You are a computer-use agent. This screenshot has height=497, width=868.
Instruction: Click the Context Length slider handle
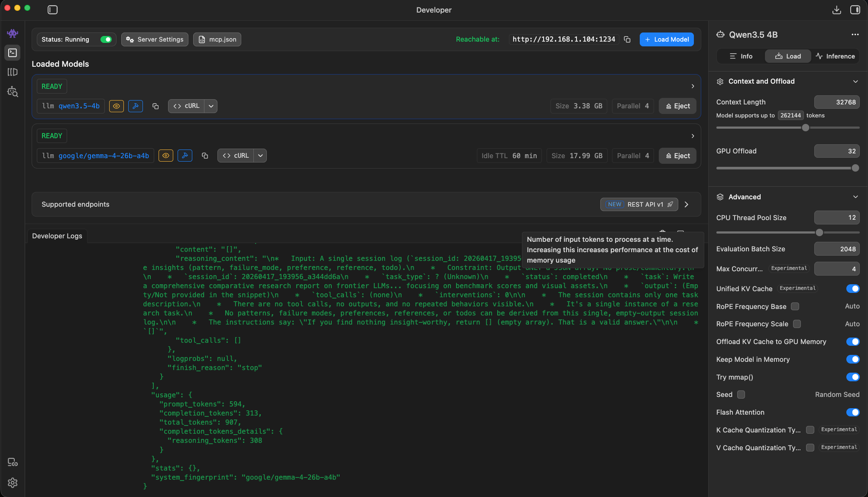pos(805,128)
